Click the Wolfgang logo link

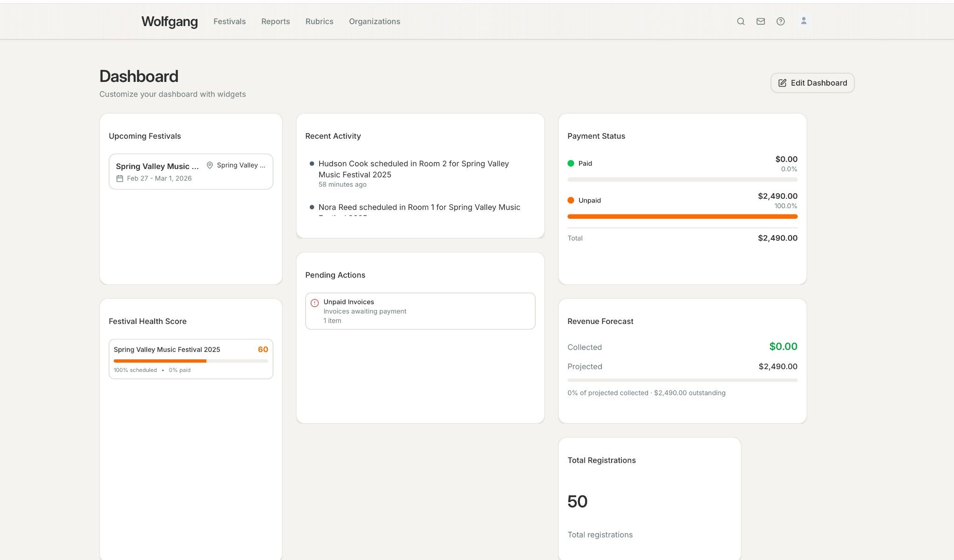(x=170, y=21)
